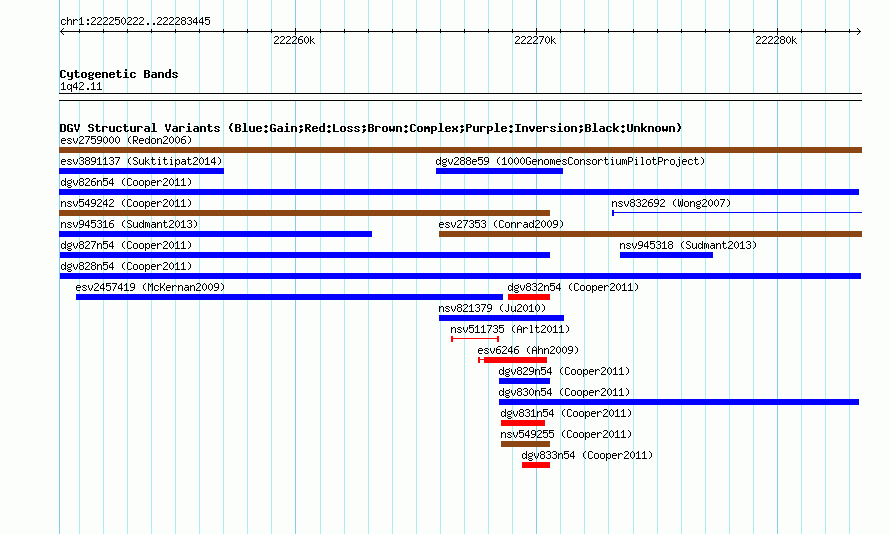Click the ruler's left arrow end
Image resolution: width=890 pixels, height=534 pixels.
point(62,31)
